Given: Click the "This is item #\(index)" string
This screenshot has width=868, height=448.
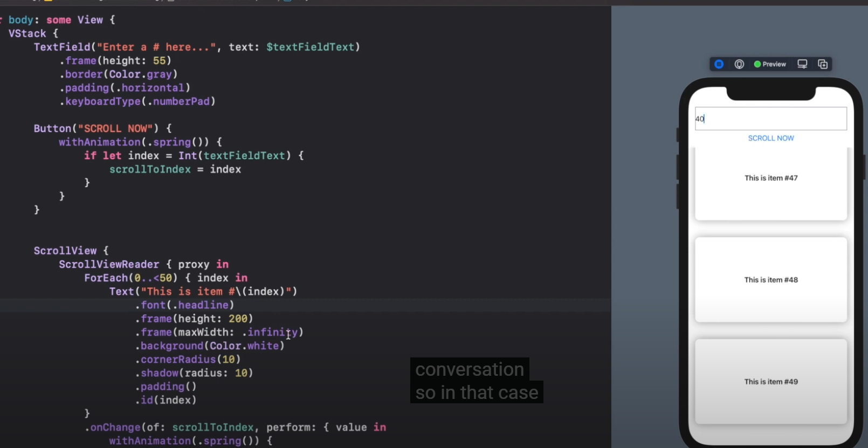Looking at the screenshot, I should click(x=216, y=291).
